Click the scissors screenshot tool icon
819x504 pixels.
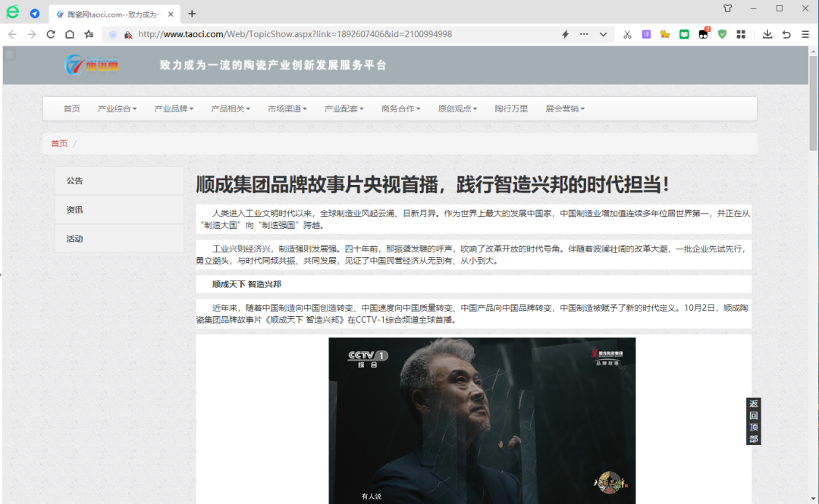[x=627, y=34]
